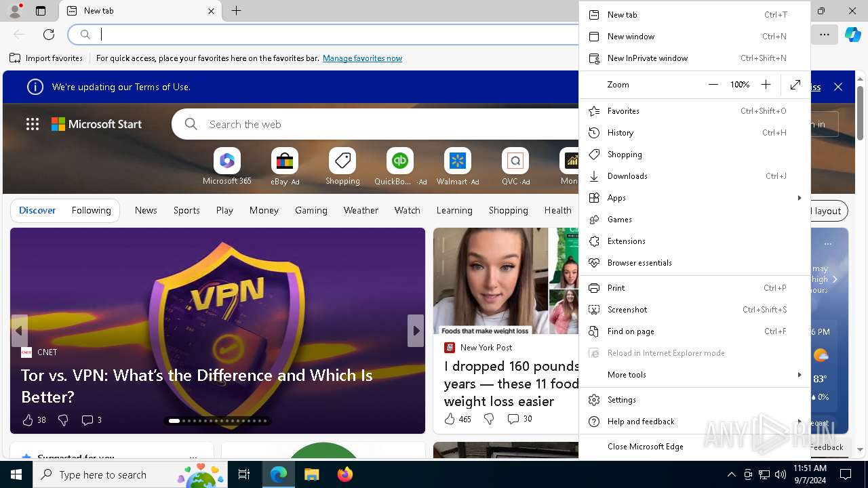Open Browser essentials menu item

click(695, 263)
